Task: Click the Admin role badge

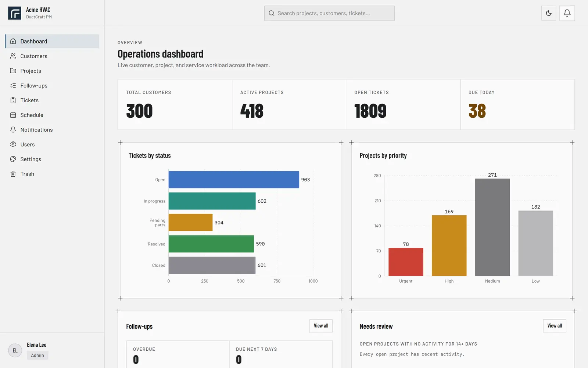Action: [x=37, y=355]
